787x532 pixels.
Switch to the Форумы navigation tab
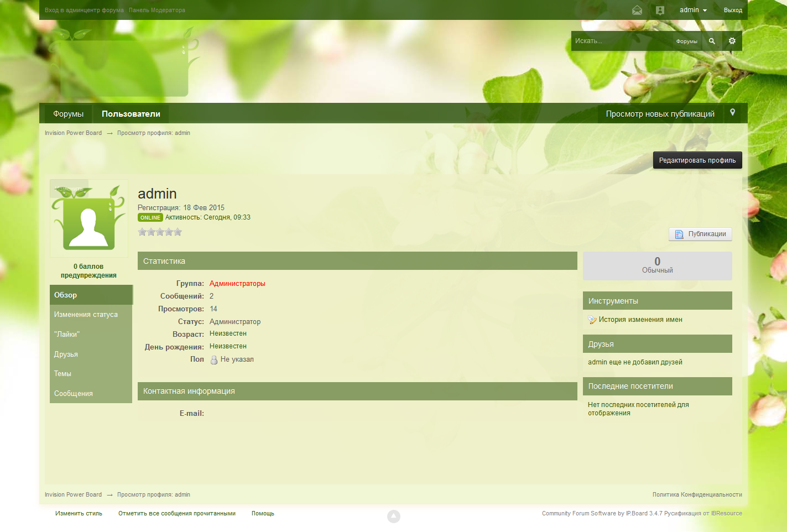point(68,114)
